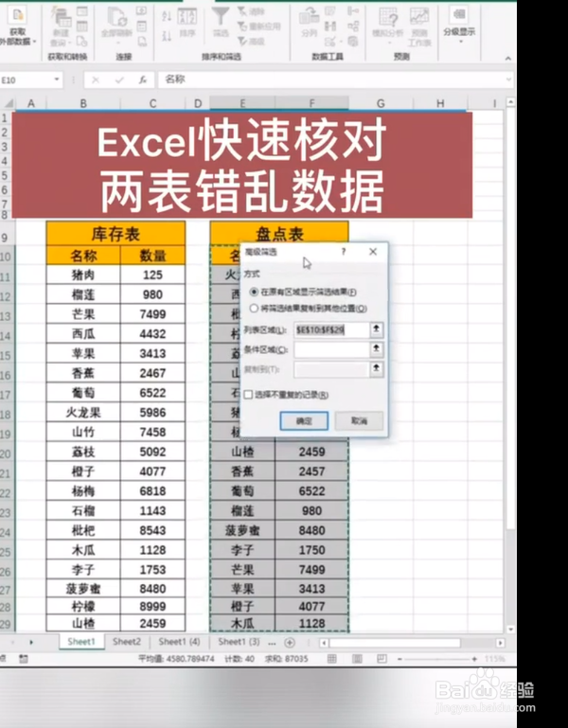The width and height of the screenshot is (568, 728).
Task: Expand the formula bar chevron
Action: click(x=508, y=80)
